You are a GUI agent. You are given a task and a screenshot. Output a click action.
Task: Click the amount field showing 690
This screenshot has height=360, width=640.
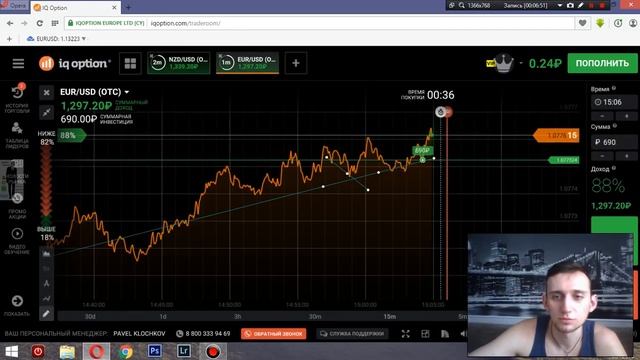[614, 142]
